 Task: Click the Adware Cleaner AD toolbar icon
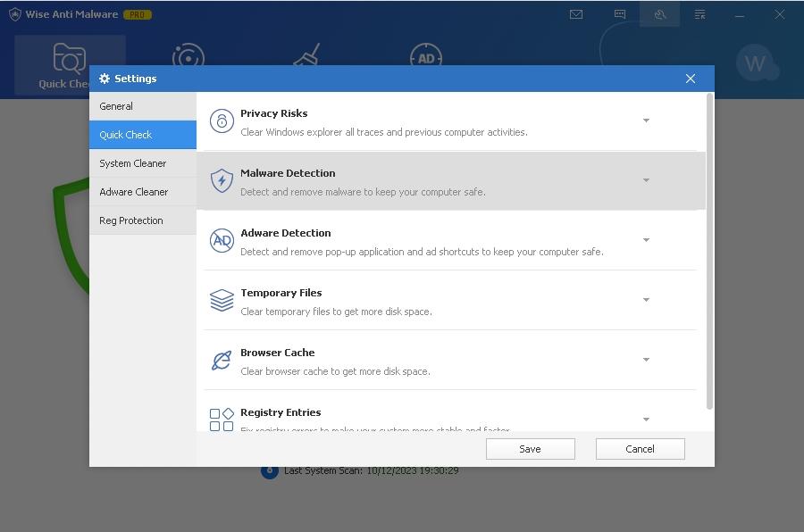(426, 54)
